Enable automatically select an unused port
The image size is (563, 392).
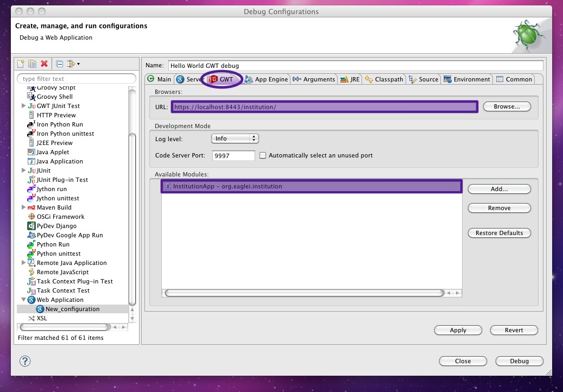point(263,155)
